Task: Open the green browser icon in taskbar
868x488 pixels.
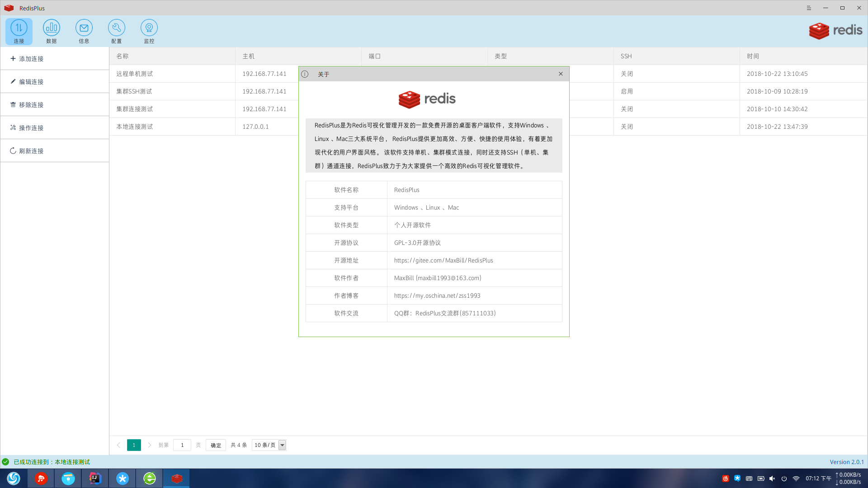Action: click(x=150, y=478)
